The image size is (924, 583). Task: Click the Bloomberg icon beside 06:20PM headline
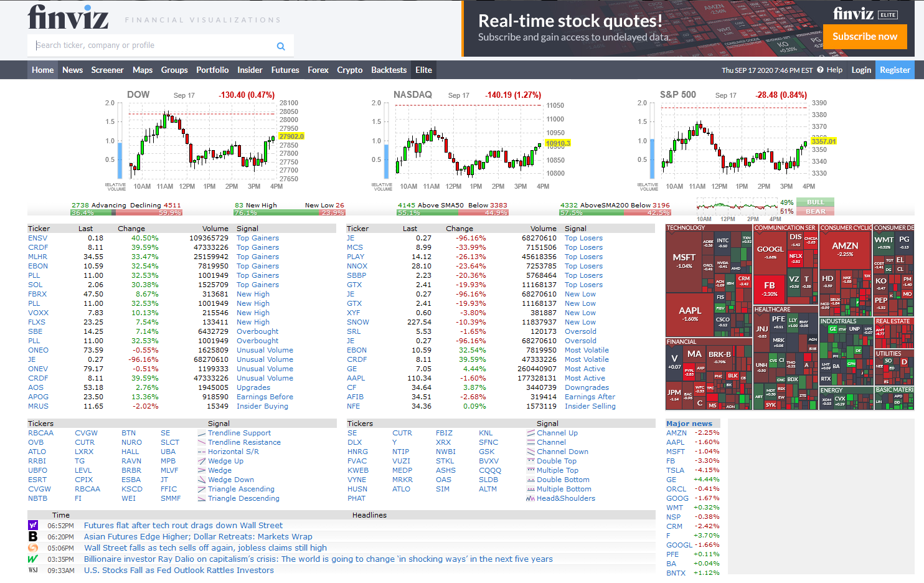click(33, 536)
